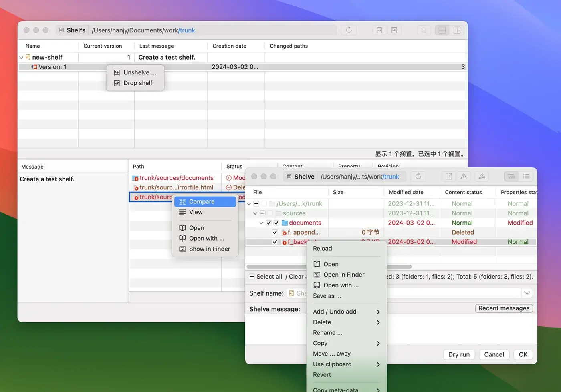
Task: Click the Drop shelf icon in Shelfs toolbar
Action: click(394, 30)
